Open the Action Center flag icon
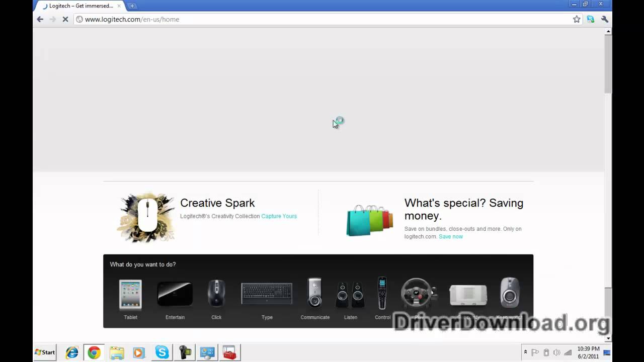The height and width of the screenshot is (362, 644). (x=535, y=352)
